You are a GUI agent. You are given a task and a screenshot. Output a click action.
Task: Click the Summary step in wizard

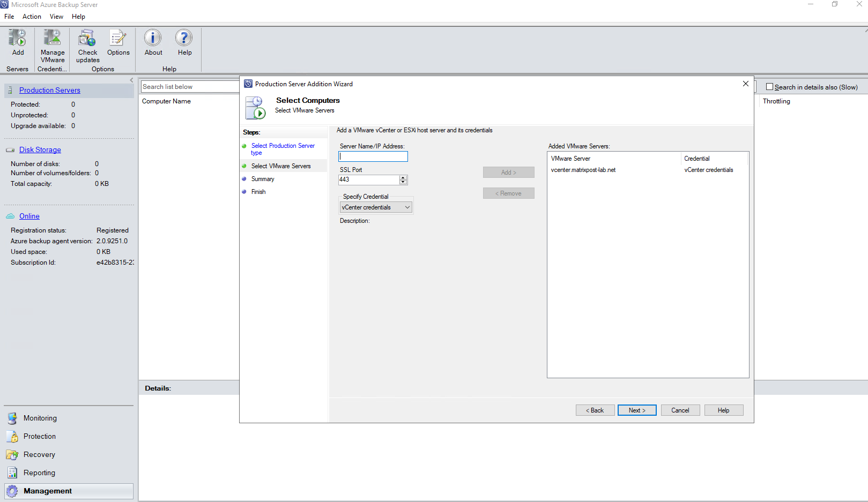[263, 179]
